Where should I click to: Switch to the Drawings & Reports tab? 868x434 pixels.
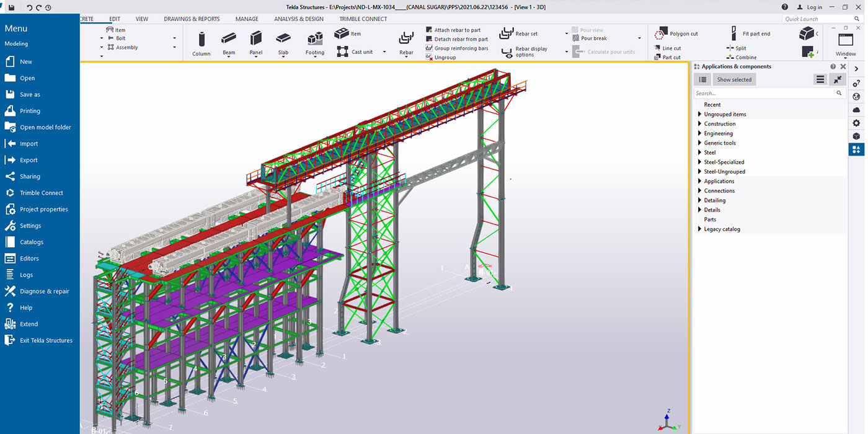192,19
